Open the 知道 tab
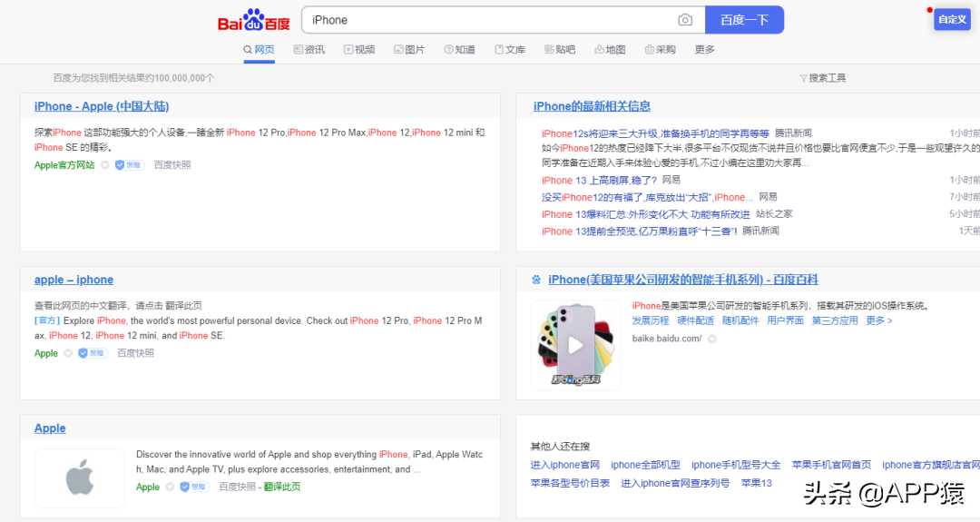 tap(459, 49)
